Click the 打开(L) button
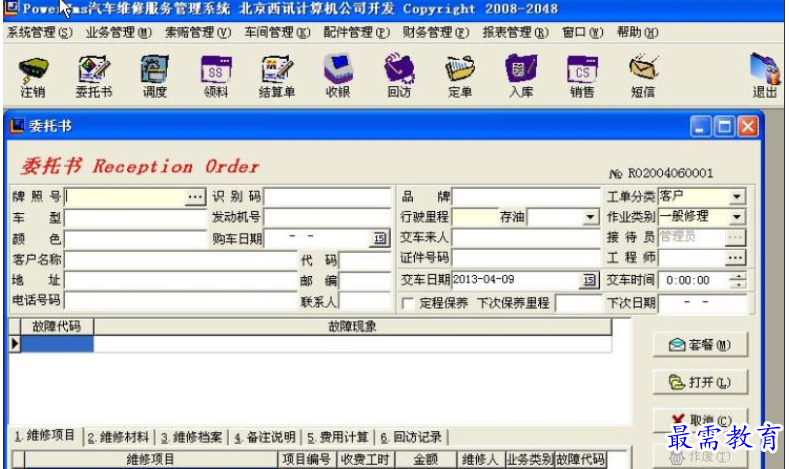 pos(700,382)
